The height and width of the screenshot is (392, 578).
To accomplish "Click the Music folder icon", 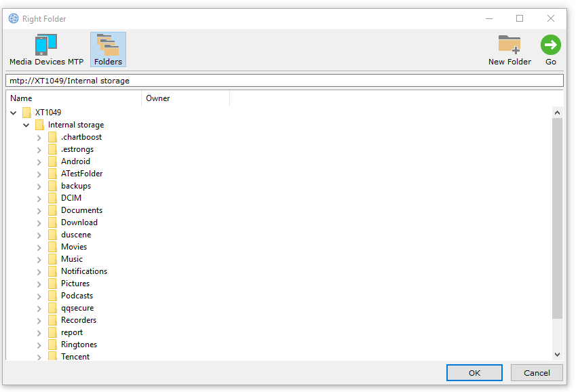I will pos(52,259).
